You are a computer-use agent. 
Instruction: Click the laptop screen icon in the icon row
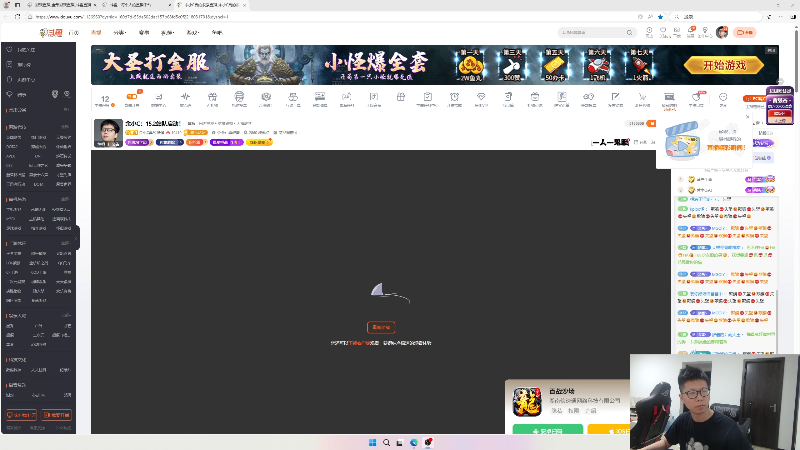[669, 99]
